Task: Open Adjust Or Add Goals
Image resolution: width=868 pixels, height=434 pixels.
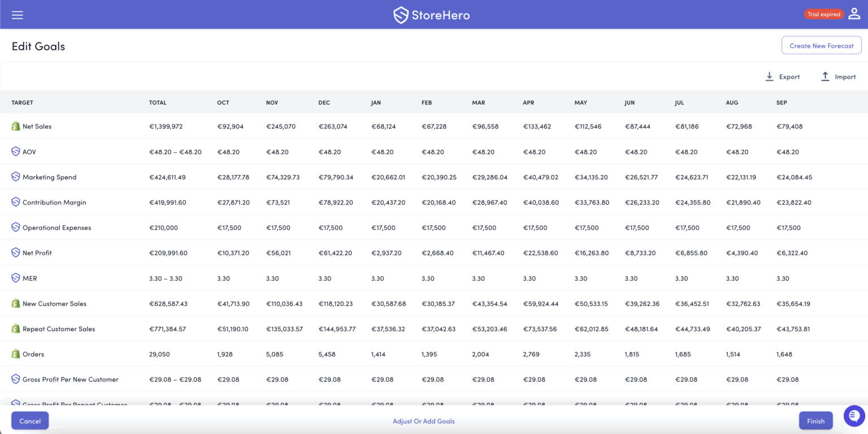Action: coord(423,420)
